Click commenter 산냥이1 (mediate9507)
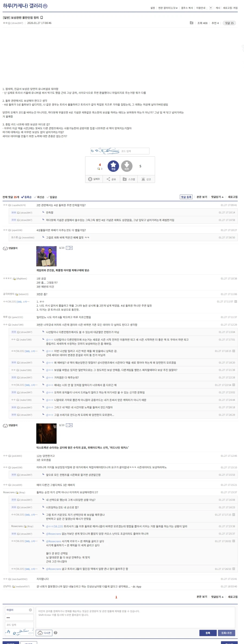Viewport: 244px width, 644px height. tap(16, 586)
